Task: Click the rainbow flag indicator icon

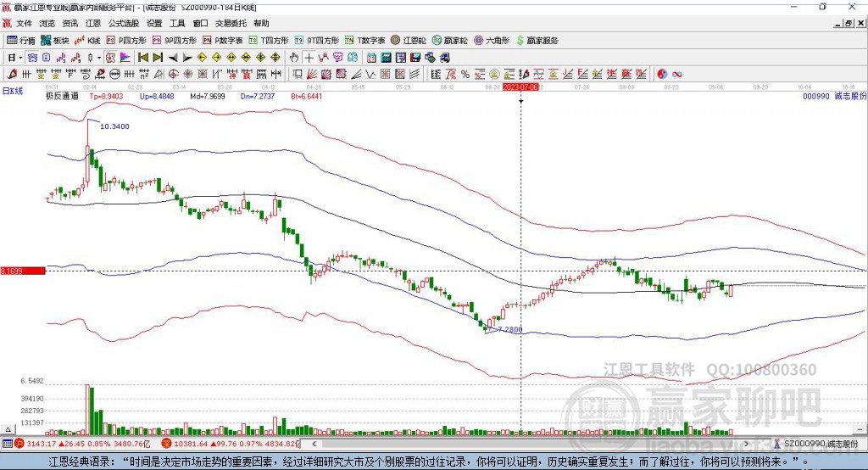Action: (125, 58)
